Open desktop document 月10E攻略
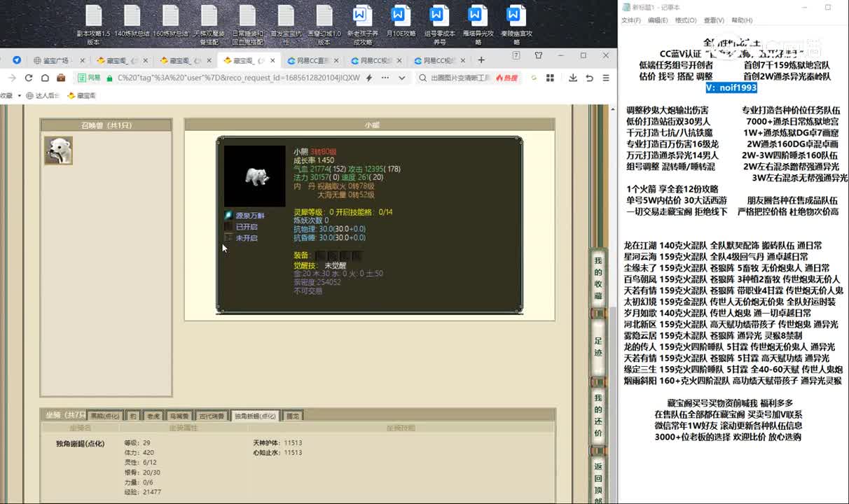The width and height of the screenshot is (849, 504). [x=400, y=22]
